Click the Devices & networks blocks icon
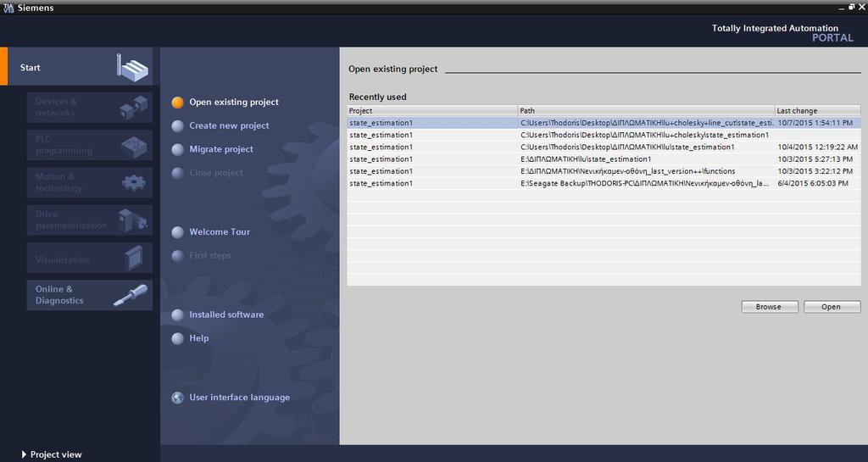868x462 pixels. point(134,107)
